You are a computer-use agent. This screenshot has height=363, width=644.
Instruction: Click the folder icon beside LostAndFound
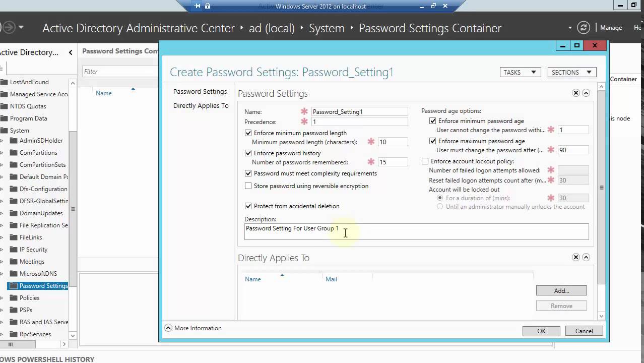4,82
